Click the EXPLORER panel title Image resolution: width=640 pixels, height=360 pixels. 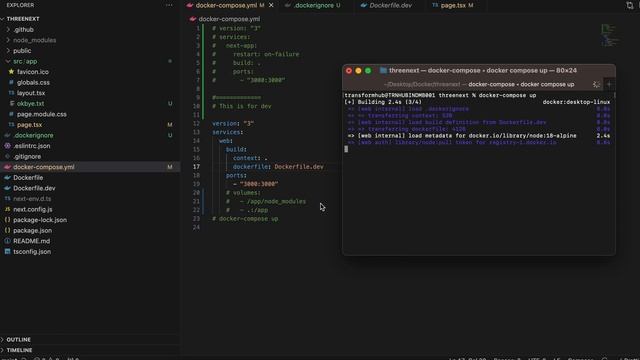(x=20, y=5)
